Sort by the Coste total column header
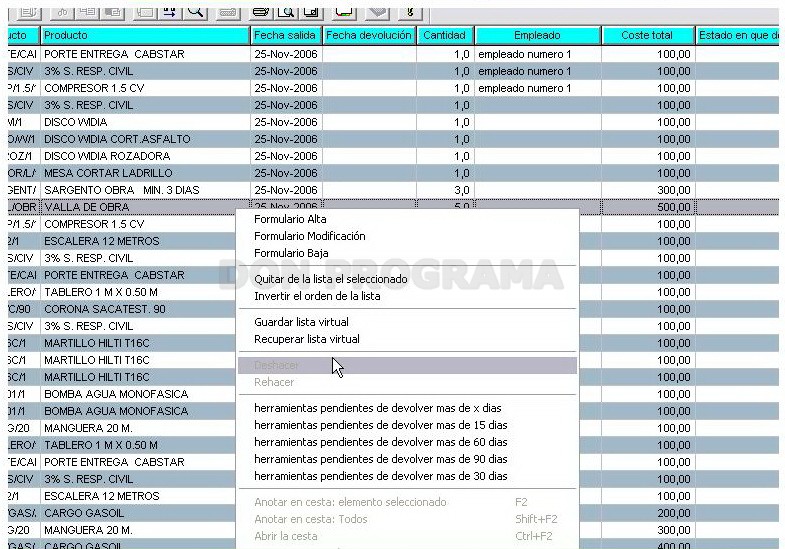This screenshot has width=785, height=549. coord(648,36)
